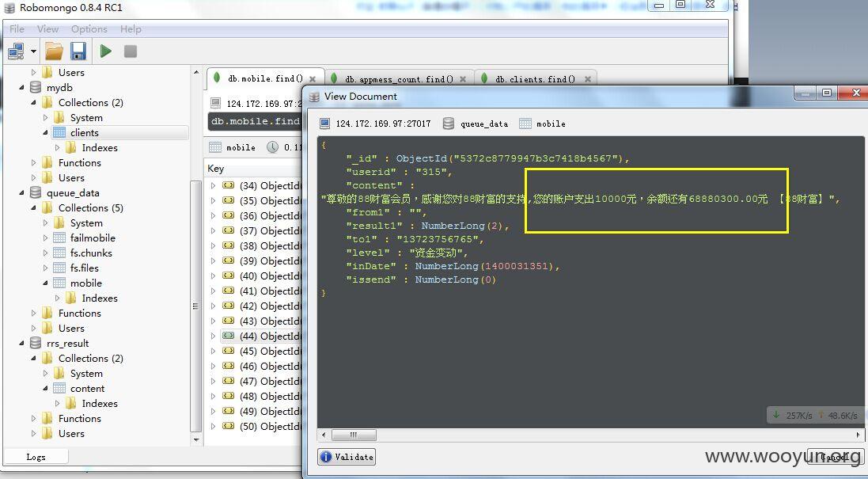Select the content collection

tap(87, 389)
